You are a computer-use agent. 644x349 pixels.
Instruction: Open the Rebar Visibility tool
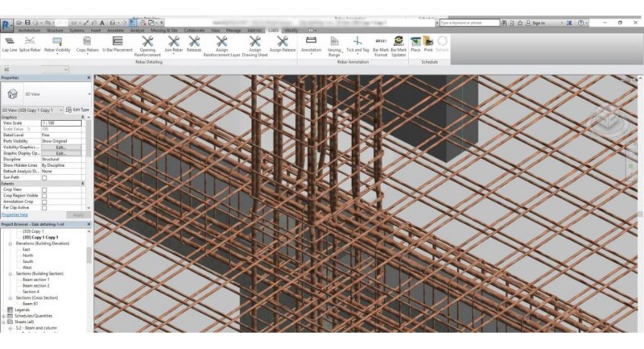57,44
